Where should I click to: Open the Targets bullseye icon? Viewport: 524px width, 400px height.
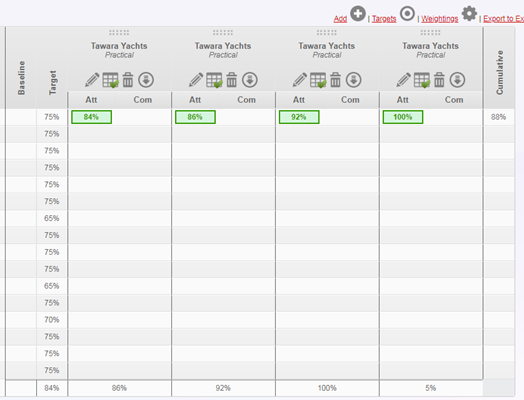pyautogui.click(x=407, y=14)
